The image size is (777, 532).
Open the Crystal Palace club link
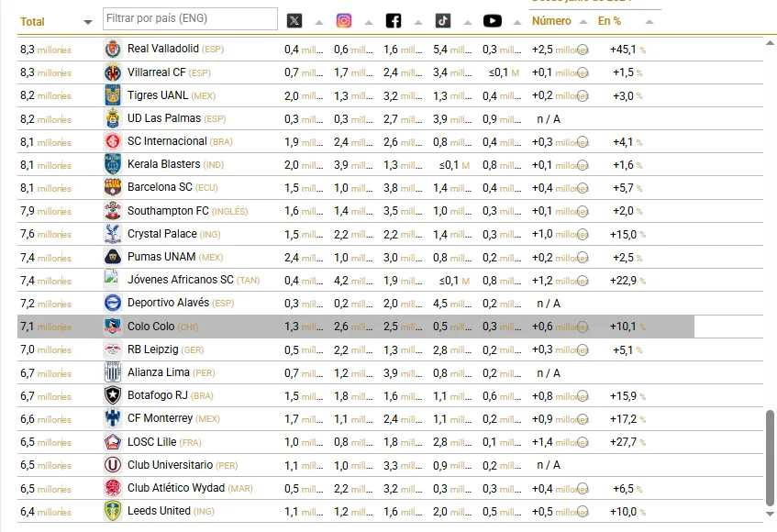pyautogui.click(x=161, y=234)
